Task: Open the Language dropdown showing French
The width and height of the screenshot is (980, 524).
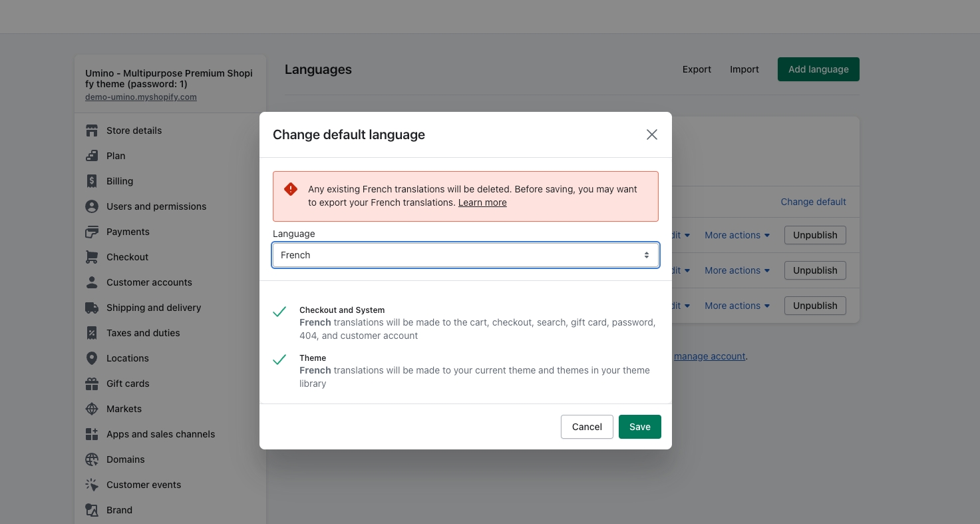Action: [466, 255]
